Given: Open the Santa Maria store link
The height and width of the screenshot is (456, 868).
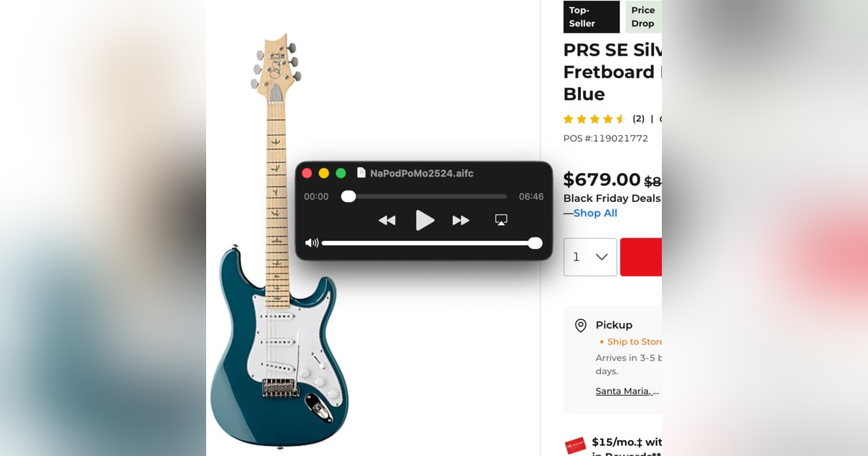Looking at the screenshot, I should pyautogui.click(x=627, y=391).
